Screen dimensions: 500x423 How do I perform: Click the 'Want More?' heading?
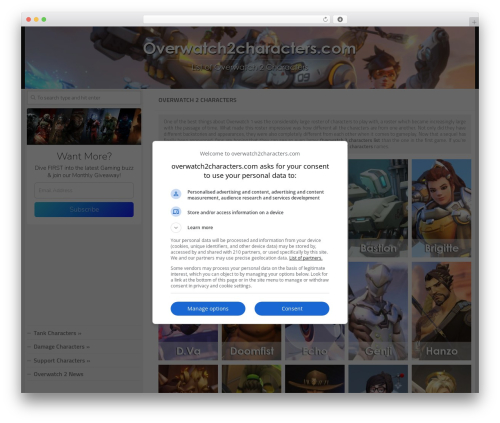click(x=84, y=156)
